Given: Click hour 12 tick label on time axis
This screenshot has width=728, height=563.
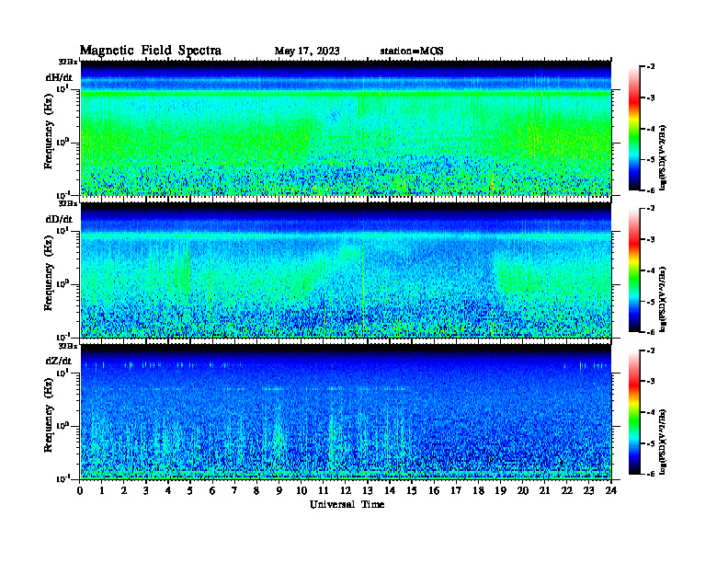Looking at the screenshot, I should coord(346,491).
